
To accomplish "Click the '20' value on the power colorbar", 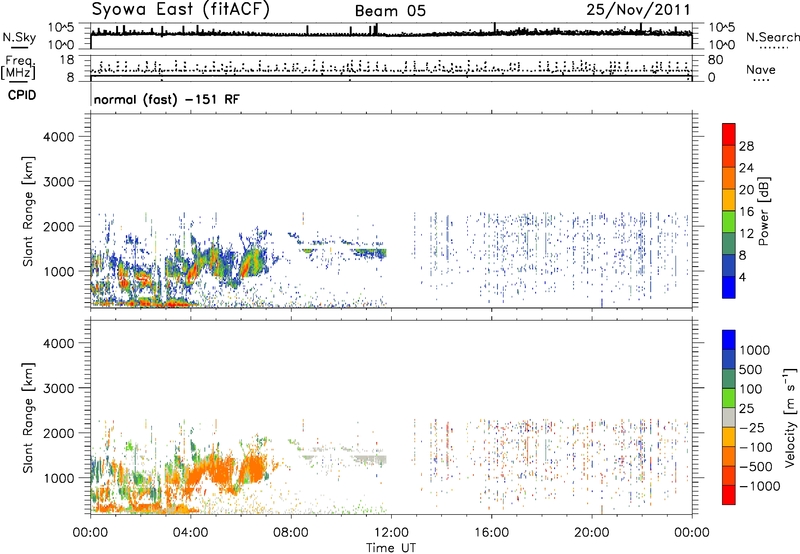I will (746, 190).
